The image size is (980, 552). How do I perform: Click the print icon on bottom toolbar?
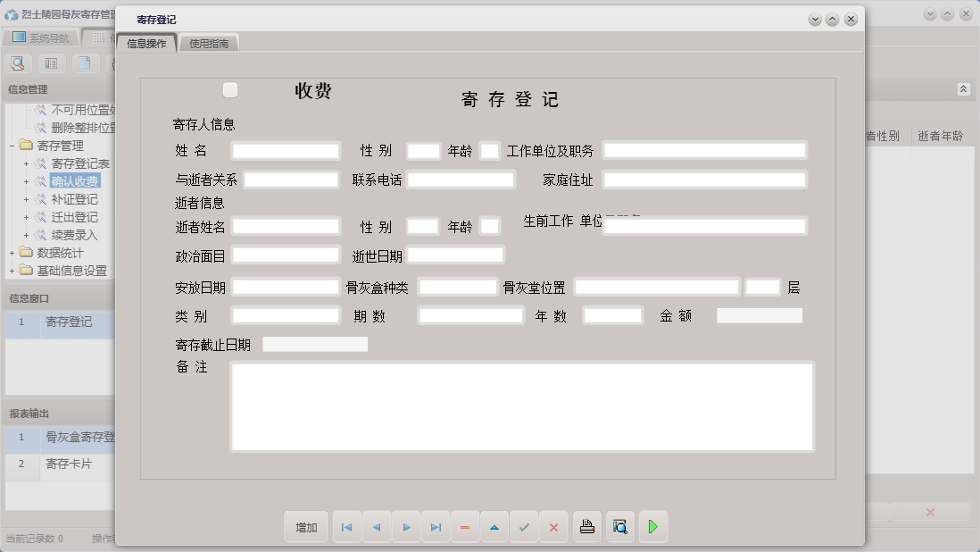coord(586,527)
